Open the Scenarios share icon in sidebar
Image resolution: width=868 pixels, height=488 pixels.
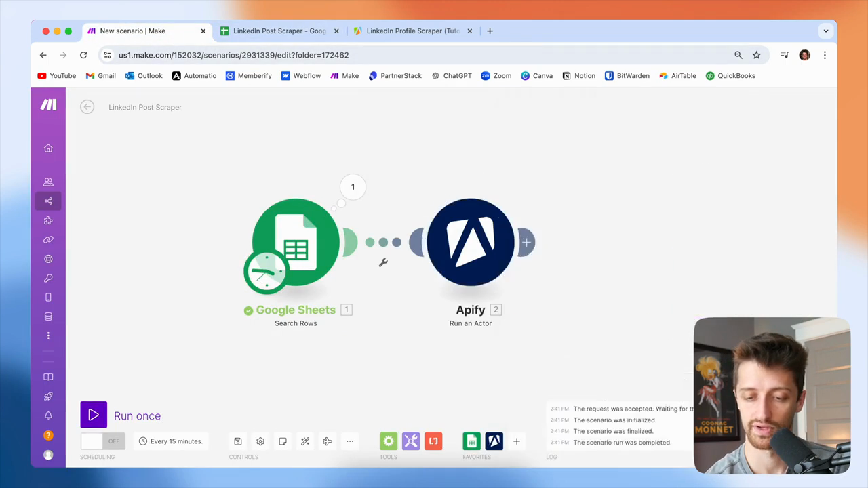pyautogui.click(x=48, y=201)
